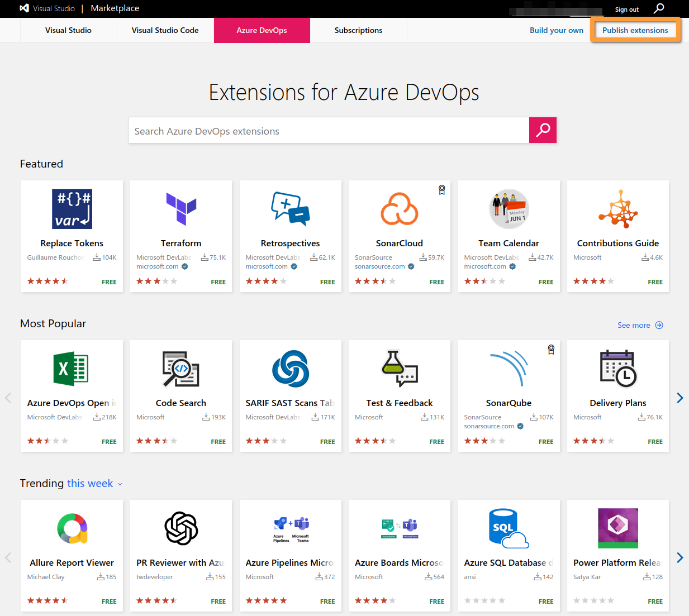Open the Contributions Guide extension icon
The width and height of the screenshot is (689, 616).
coord(618,209)
